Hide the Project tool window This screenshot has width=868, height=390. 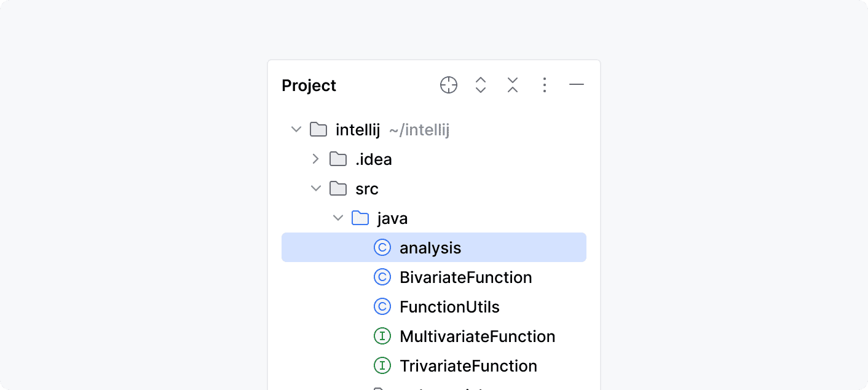(577, 85)
